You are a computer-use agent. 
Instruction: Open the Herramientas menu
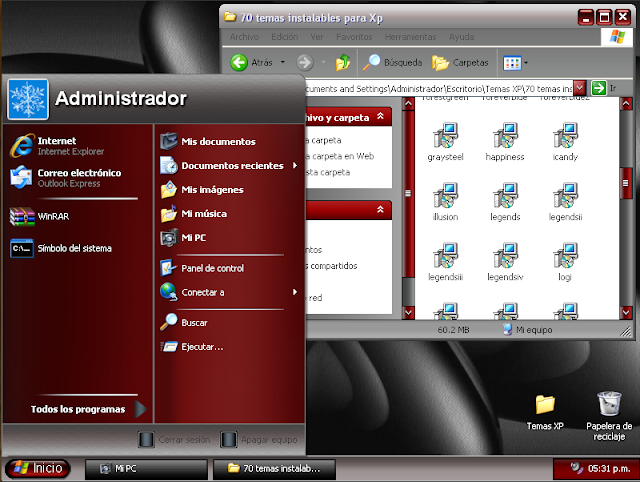point(410,37)
